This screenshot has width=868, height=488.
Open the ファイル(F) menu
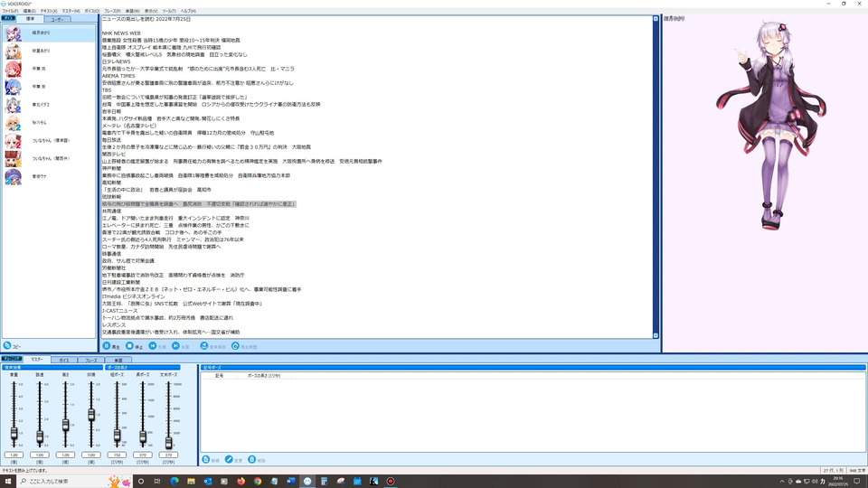pyautogui.click(x=10, y=11)
